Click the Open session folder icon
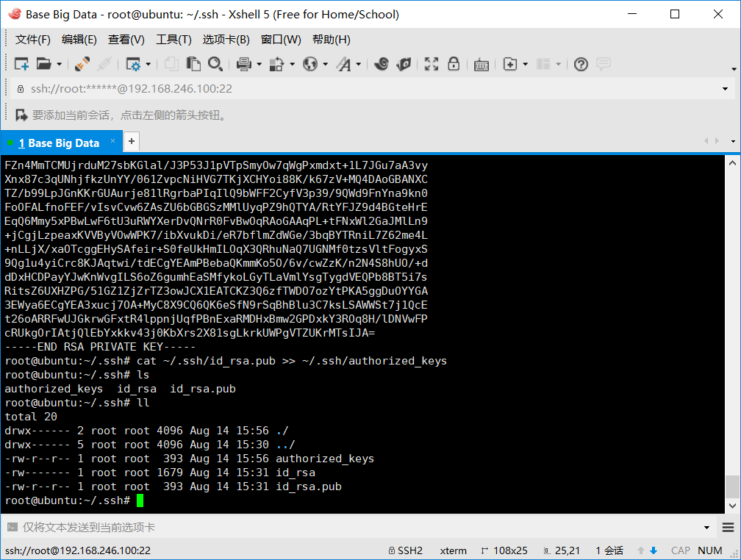The image size is (741, 560). [44, 64]
